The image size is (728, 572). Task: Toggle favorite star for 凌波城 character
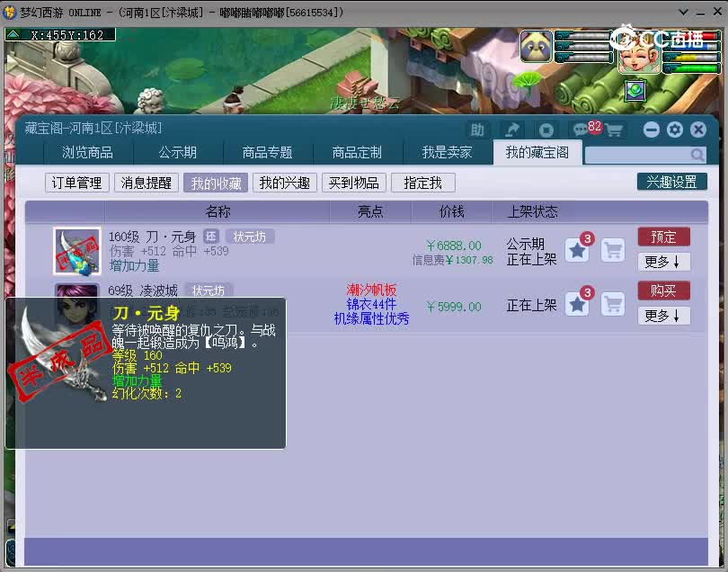click(x=577, y=304)
